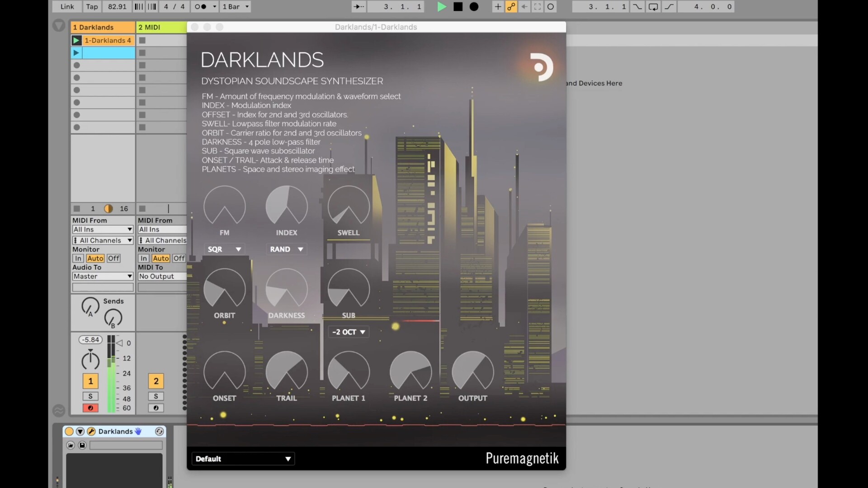Arm the 2 MIDI track for recording

156,408
